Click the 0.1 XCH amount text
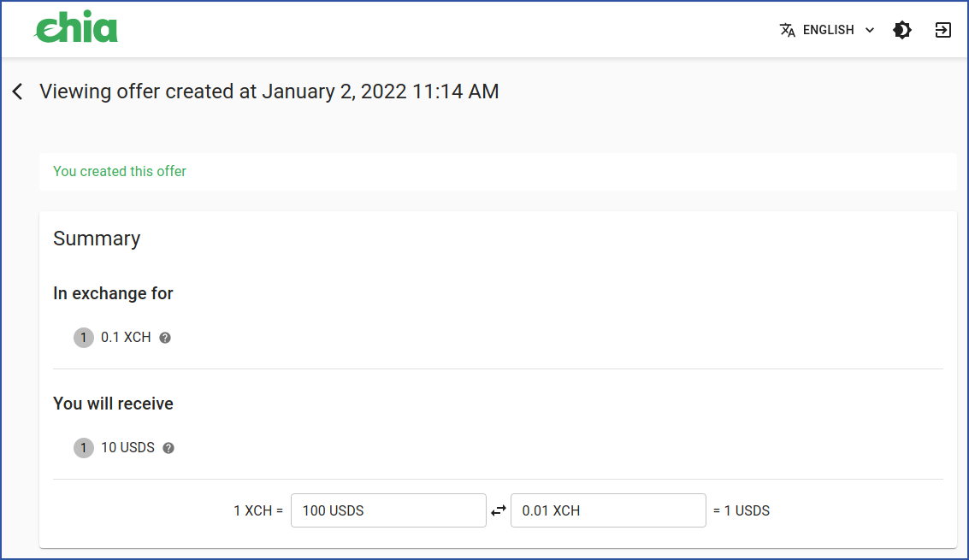This screenshot has height=560, width=969. coord(126,338)
